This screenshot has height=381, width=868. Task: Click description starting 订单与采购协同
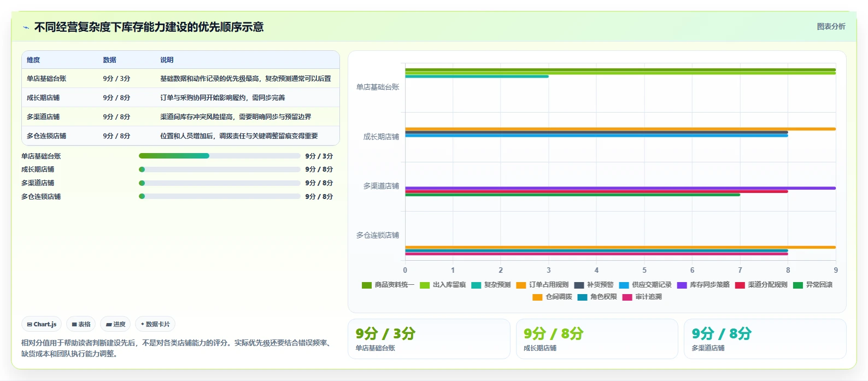(x=222, y=98)
